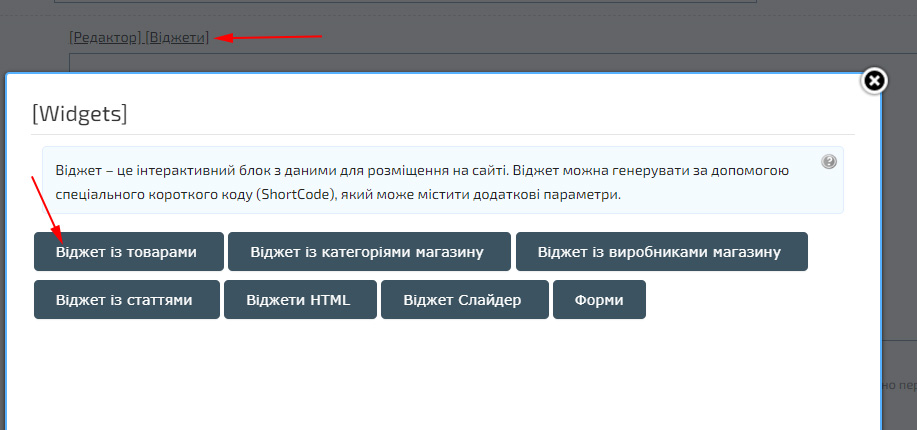917x430 pixels.
Task: Click the [Widgets] dialog heading
Action: 80,113
